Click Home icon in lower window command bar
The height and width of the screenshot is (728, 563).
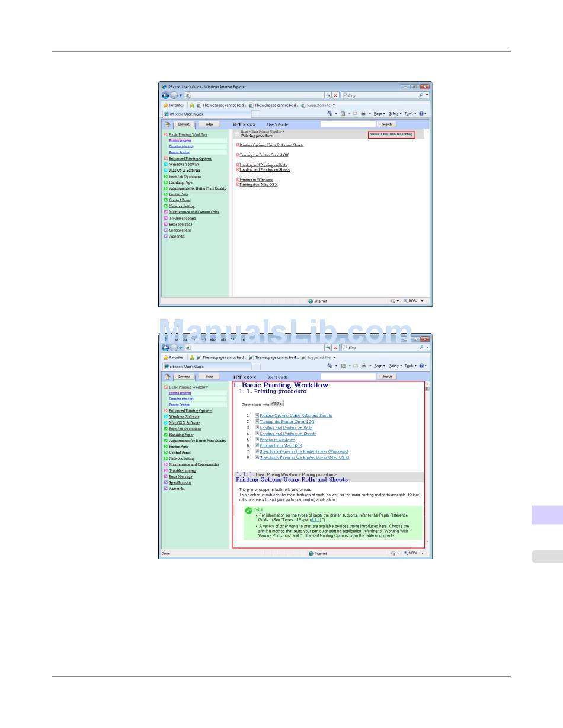point(330,366)
